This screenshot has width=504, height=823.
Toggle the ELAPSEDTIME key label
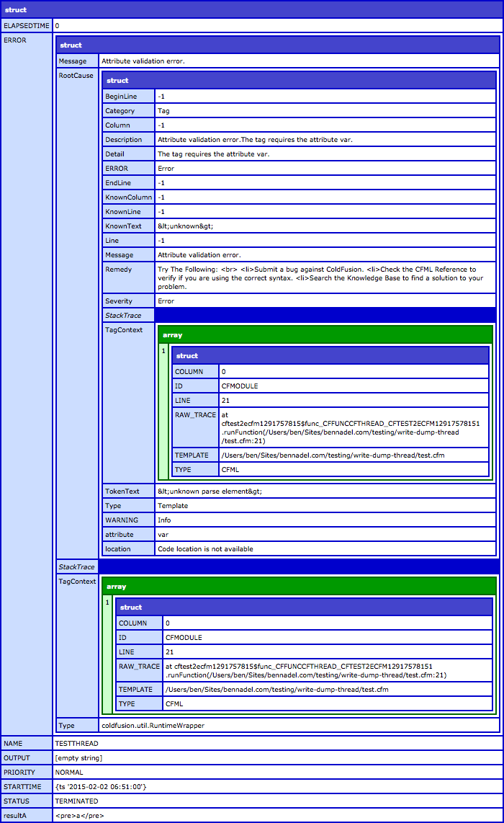(26, 25)
